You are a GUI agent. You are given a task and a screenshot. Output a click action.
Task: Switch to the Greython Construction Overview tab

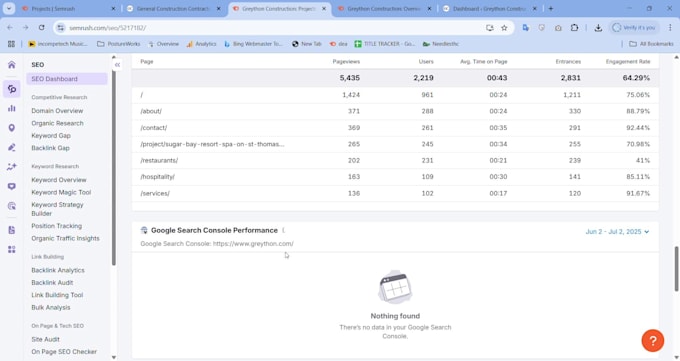pyautogui.click(x=383, y=9)
